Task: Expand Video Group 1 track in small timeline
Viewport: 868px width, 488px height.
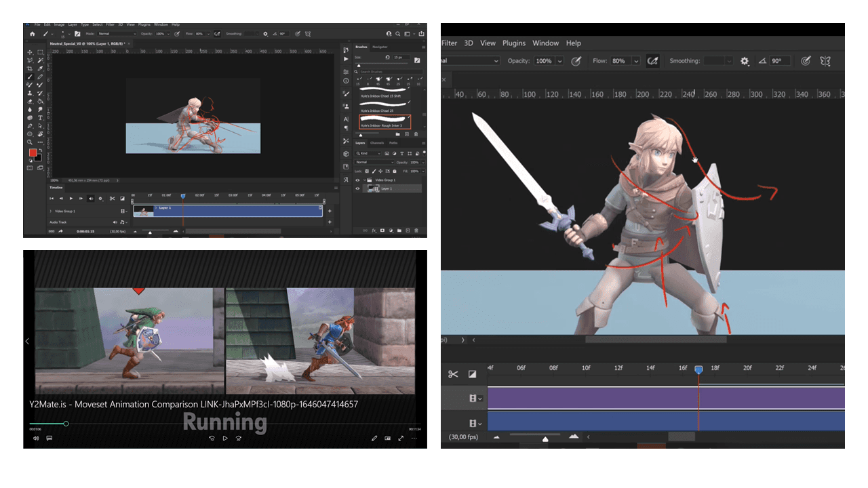Action: pos(50,211)
